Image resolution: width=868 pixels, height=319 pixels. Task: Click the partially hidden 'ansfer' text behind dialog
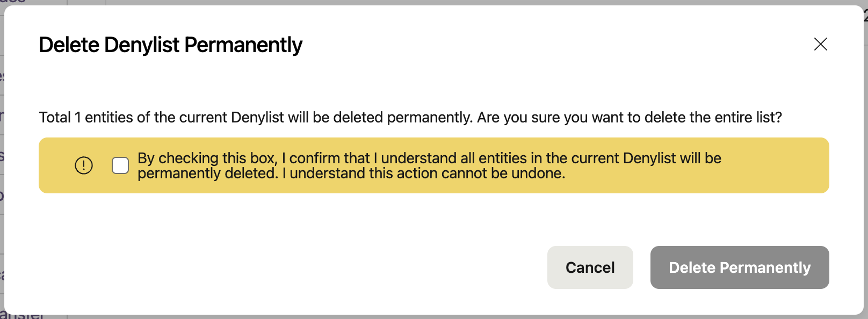coord(22,315)
